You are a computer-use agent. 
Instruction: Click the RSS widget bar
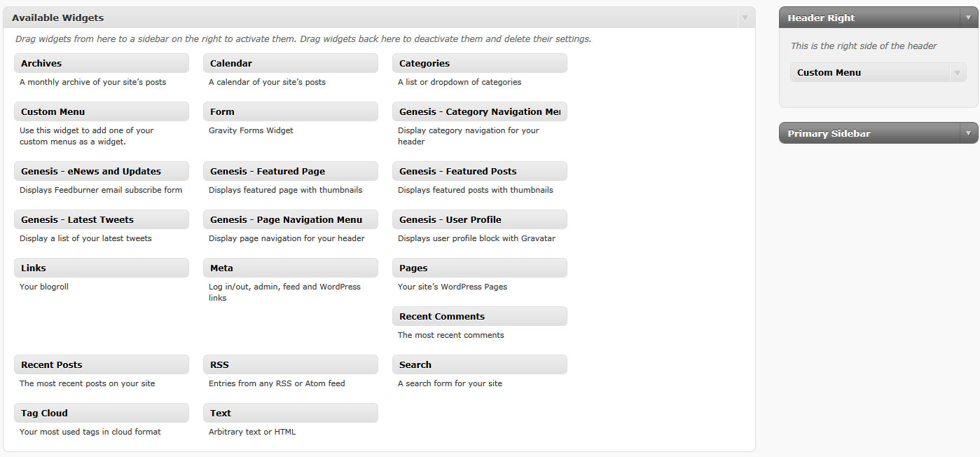click(x=290, y=364)
